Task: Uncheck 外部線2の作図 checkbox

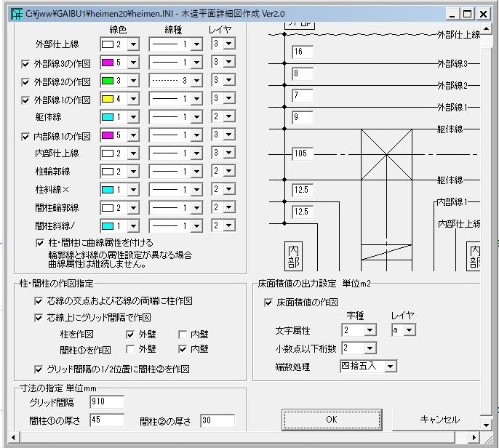Action: pos(25,82)
